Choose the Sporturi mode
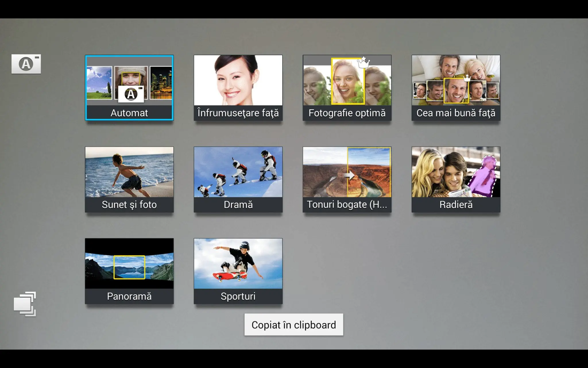This screenshot has height=368, width=588. [238, 271]
